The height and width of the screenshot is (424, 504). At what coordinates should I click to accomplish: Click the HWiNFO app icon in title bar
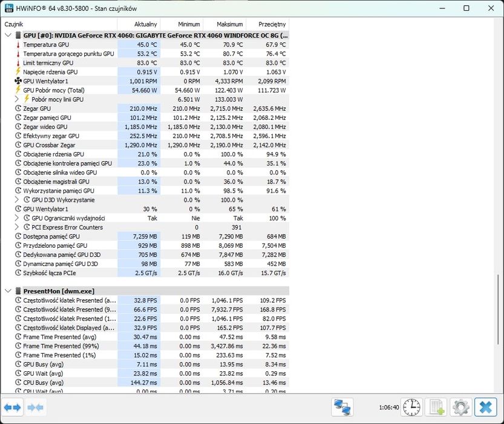click(8, 8)
